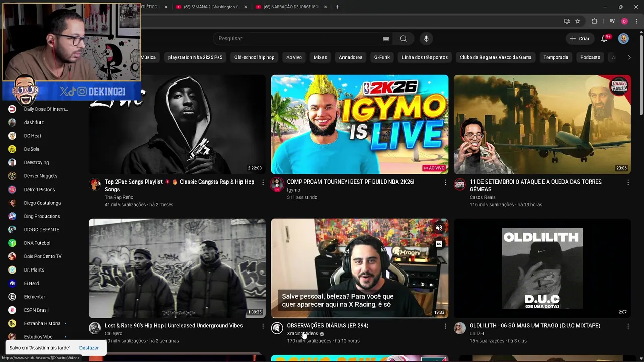Viewport: 644px width, 362px height.
Task: Select the G-Funk filter chip
Action: [382, 57]
